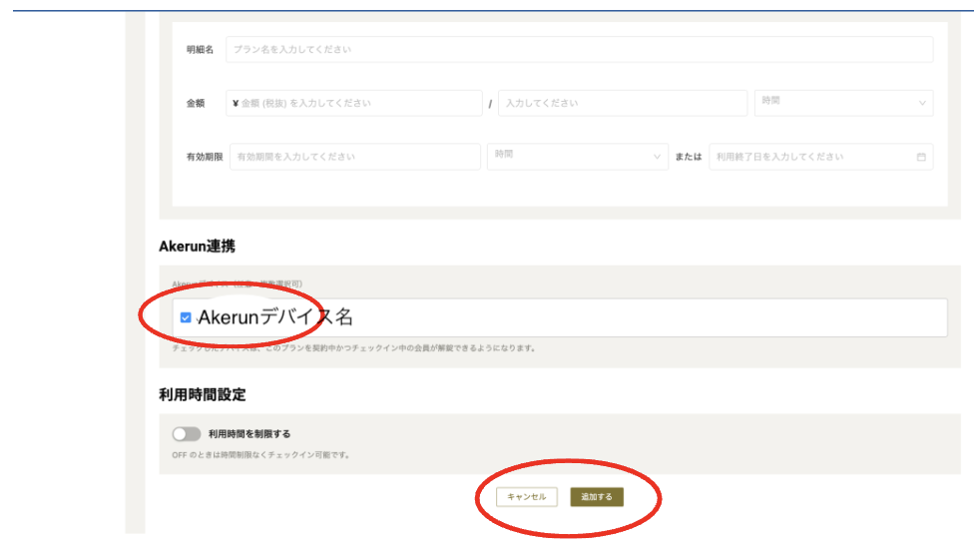Open the 時間 dropdown in the 金額 row
980x557 pixels.
(843, 103)
